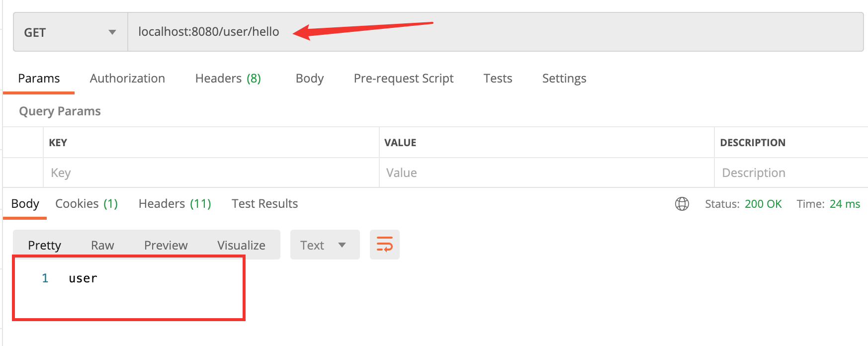Switch response view to Raw
868x346 pixels.
pos(102,245)
